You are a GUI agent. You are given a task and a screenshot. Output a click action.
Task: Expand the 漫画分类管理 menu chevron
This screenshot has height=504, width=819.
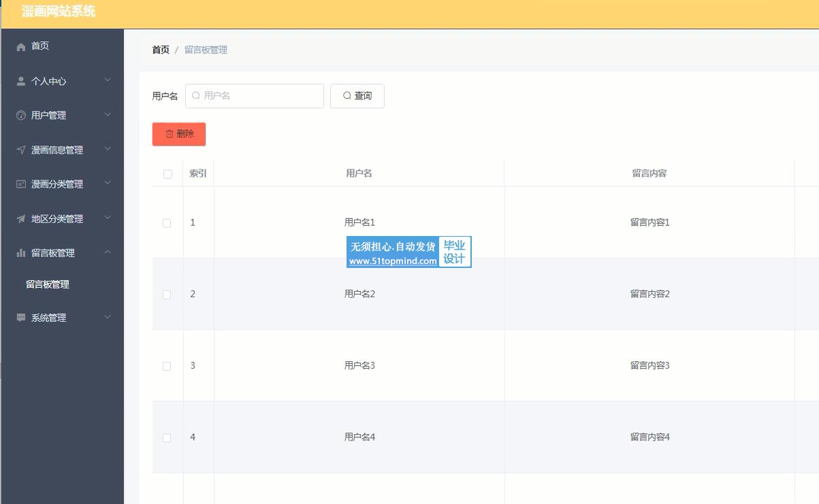pos(108,184)
